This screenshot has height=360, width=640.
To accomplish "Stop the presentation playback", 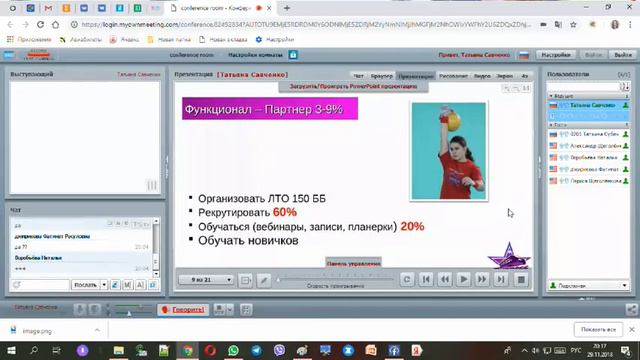I will click(521, 280).
